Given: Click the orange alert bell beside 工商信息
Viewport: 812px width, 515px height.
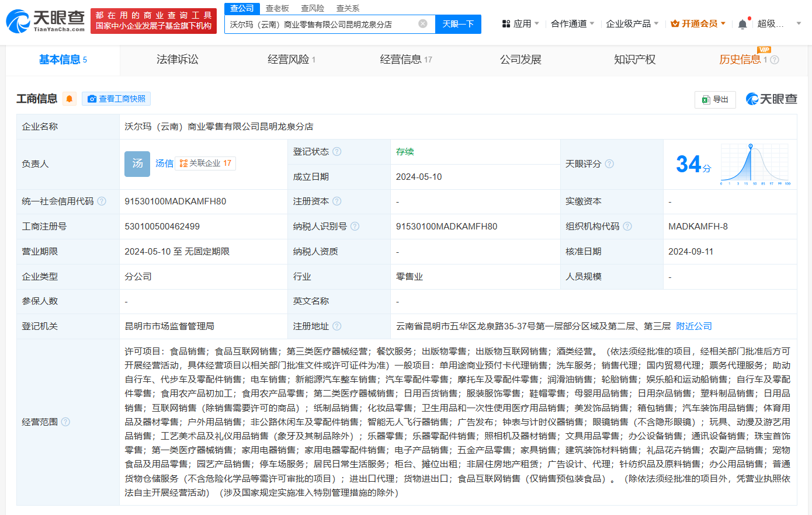Looking at the screenshot, I should click(x=70, y=99).
